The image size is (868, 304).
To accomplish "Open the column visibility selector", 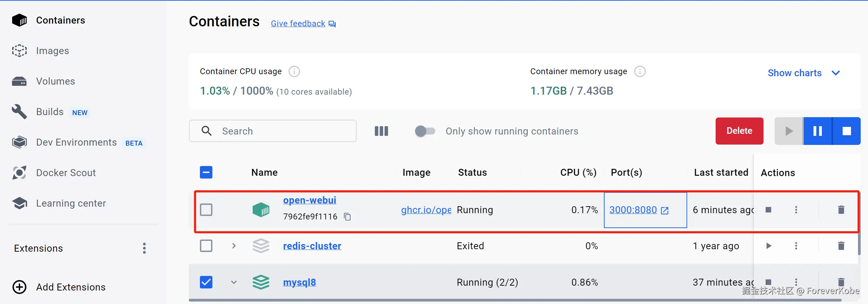I will (381, 131).
